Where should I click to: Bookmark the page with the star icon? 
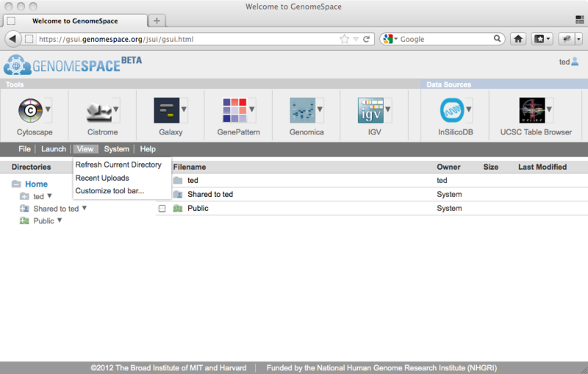tap(344, 39)
